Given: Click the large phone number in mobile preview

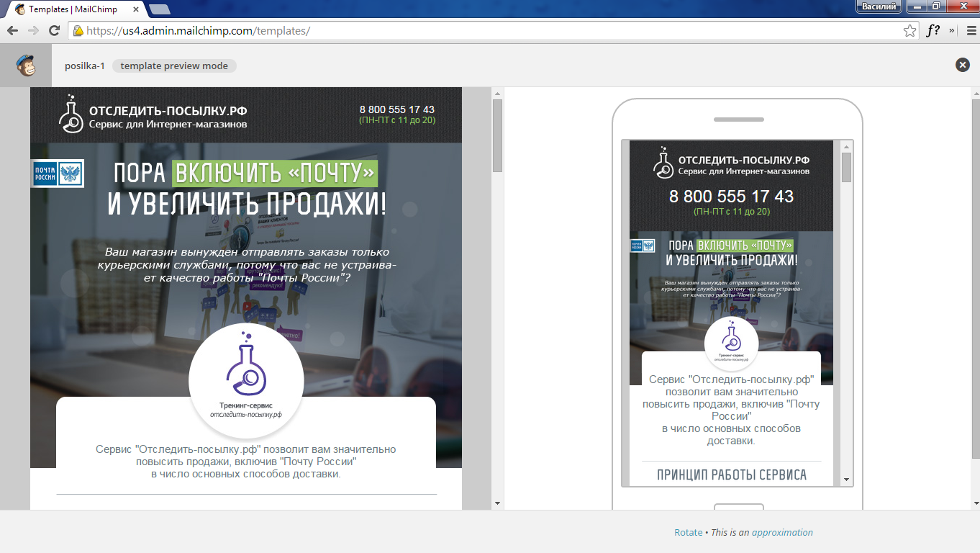Looking at the screenshot, I should (x=731, y=196).
